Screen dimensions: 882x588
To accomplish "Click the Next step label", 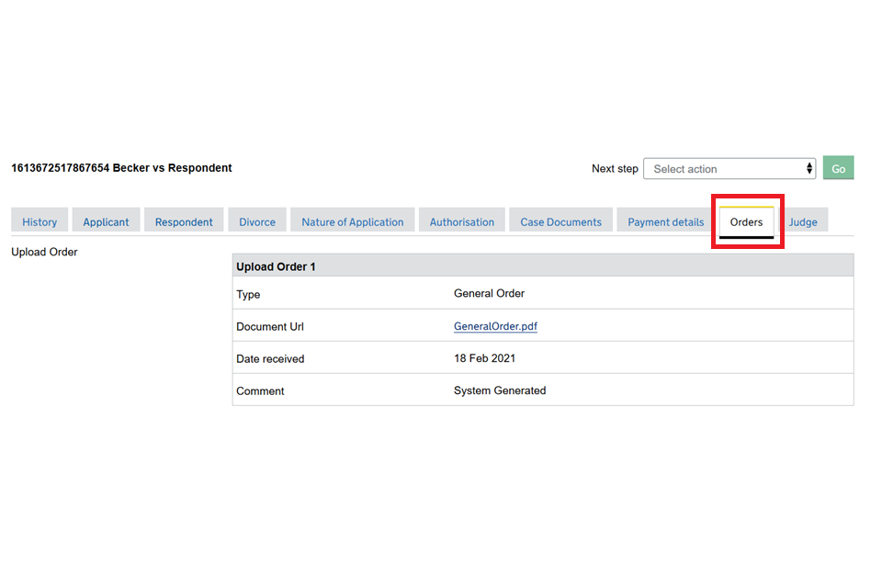I will [615, 169].
